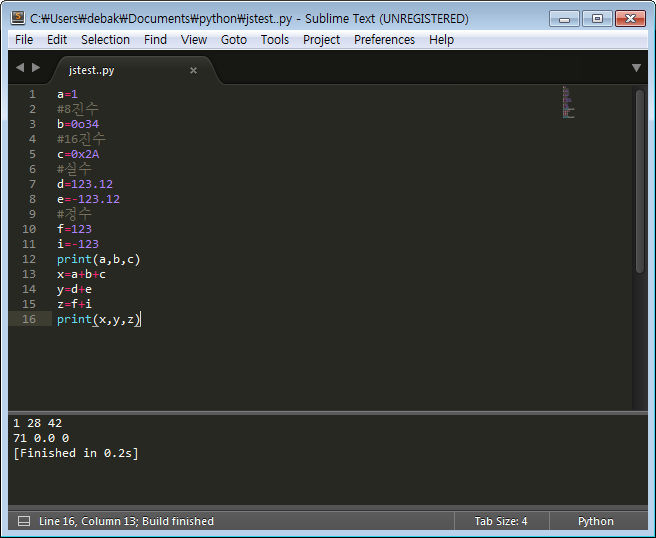Click the comment #8진수
Image resolution: width=656 pixels, height=538 pixels.
pos(78,109)
